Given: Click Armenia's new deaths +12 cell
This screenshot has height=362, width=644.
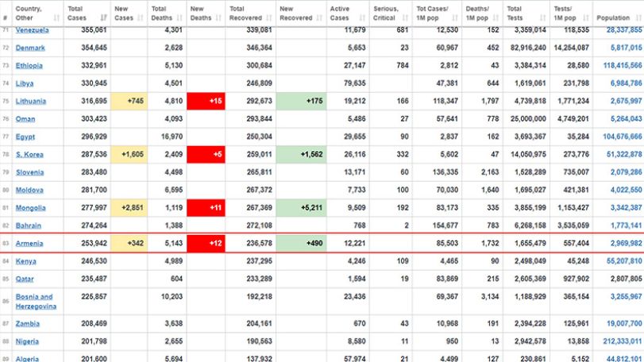Looking at the screenshot, I should [x=206, y=244].
